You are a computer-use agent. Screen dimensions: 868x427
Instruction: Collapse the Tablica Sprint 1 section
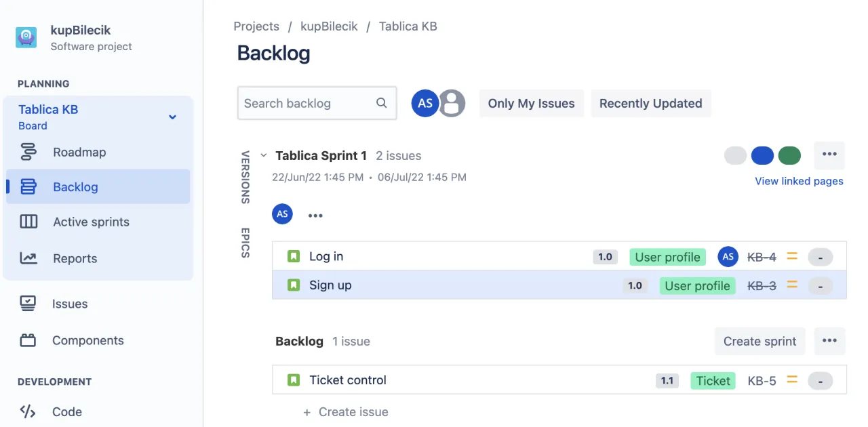264,155
